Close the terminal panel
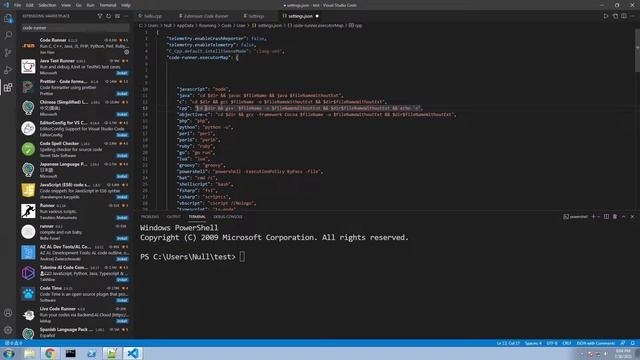 click(x=632, y=217)
